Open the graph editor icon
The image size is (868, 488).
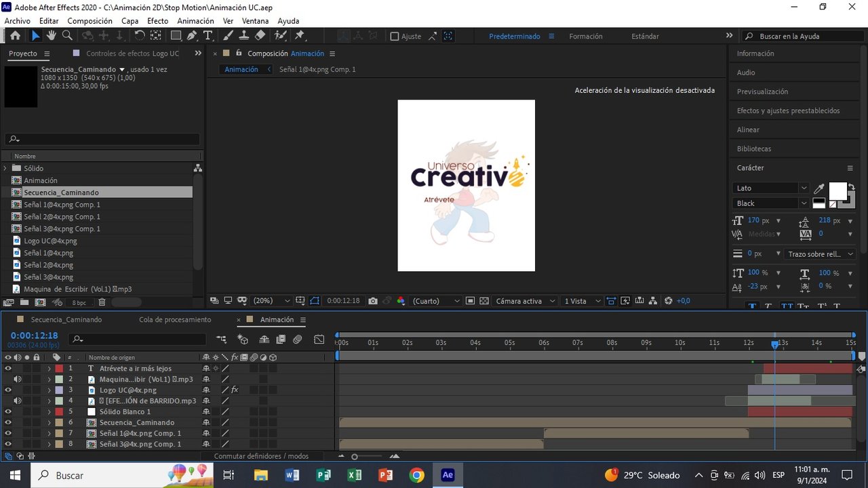coord(319,340)
